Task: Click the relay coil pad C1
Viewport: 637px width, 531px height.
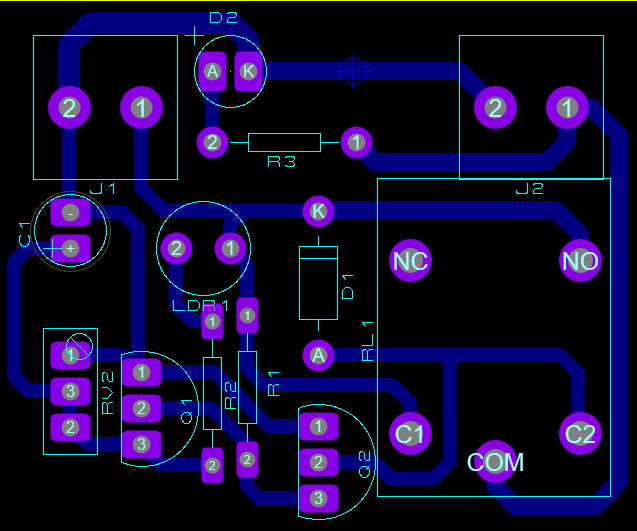Action: click(410, 434)
